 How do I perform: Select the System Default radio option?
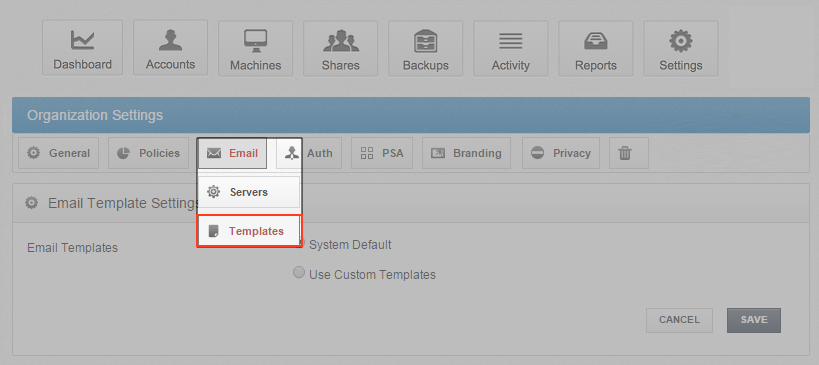(x=345, y=244)
